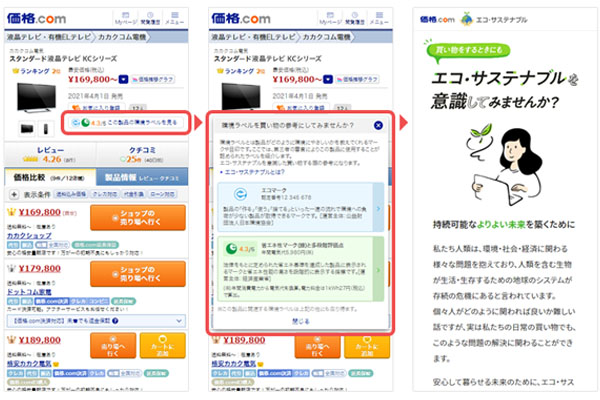Click the Eco Mark logo icon in popup
Screen dimensions: 600x400
pos(240,194)
